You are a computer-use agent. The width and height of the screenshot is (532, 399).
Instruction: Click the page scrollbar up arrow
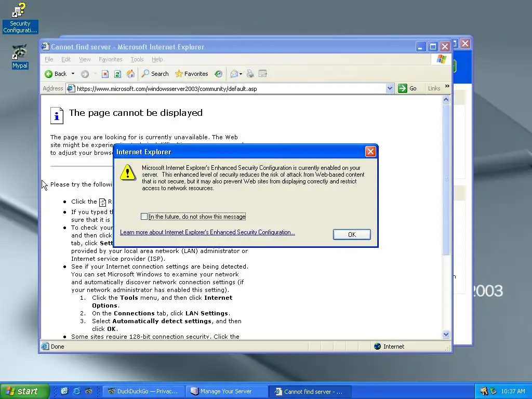click(446, 99)
